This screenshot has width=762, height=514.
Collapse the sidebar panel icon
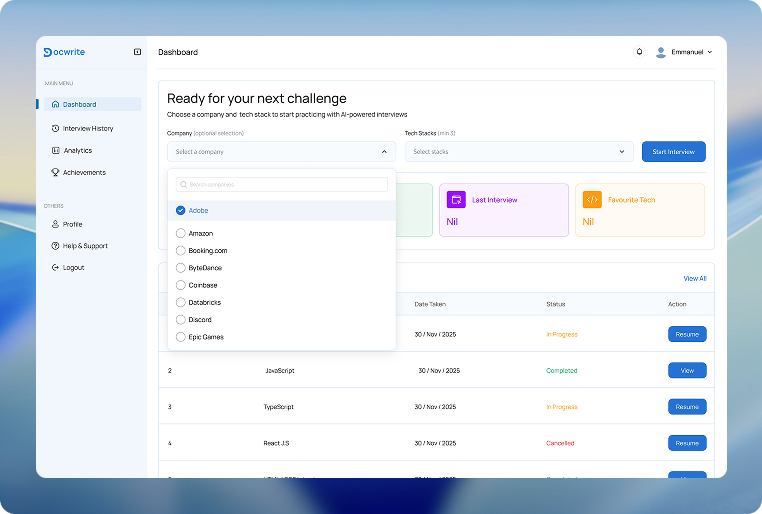pyautogui.click(x=138, y=52)
